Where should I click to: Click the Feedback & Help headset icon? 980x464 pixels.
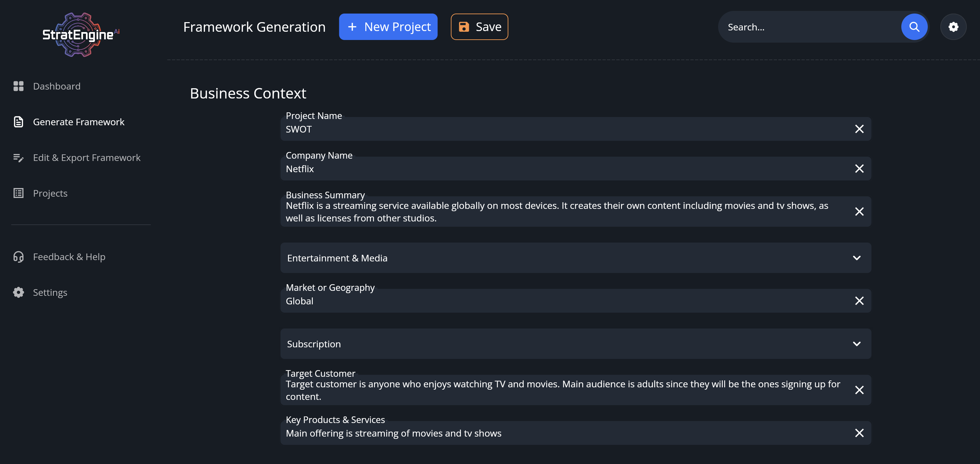pyautogui.click(x=18, y=257)
